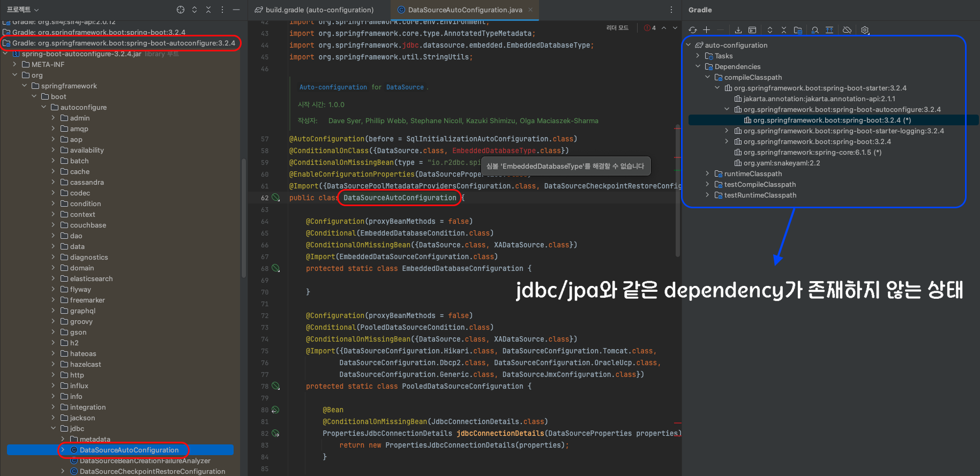The height and width of the screenshot is (476, 980).
Task: Select highlighted spring-boot:3.2.4 (*) dependency
Action: 832,120
